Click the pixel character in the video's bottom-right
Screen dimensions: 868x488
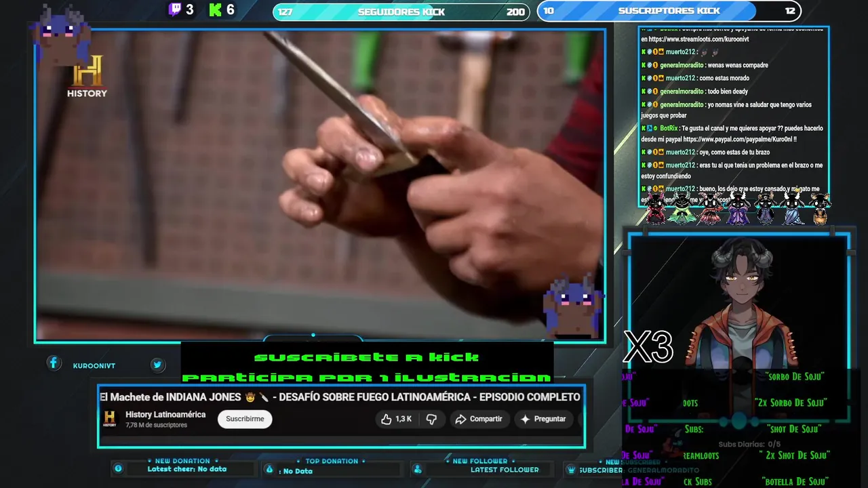[572, 306]
